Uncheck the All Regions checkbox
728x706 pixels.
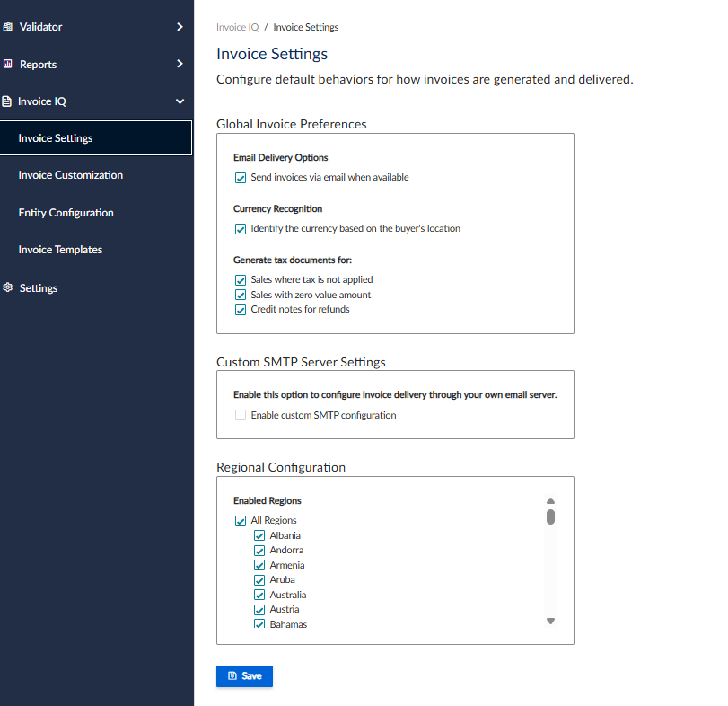241,519
